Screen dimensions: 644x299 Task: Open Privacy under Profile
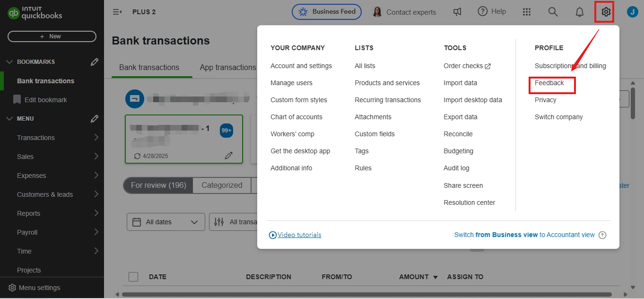tap(546, 100)
